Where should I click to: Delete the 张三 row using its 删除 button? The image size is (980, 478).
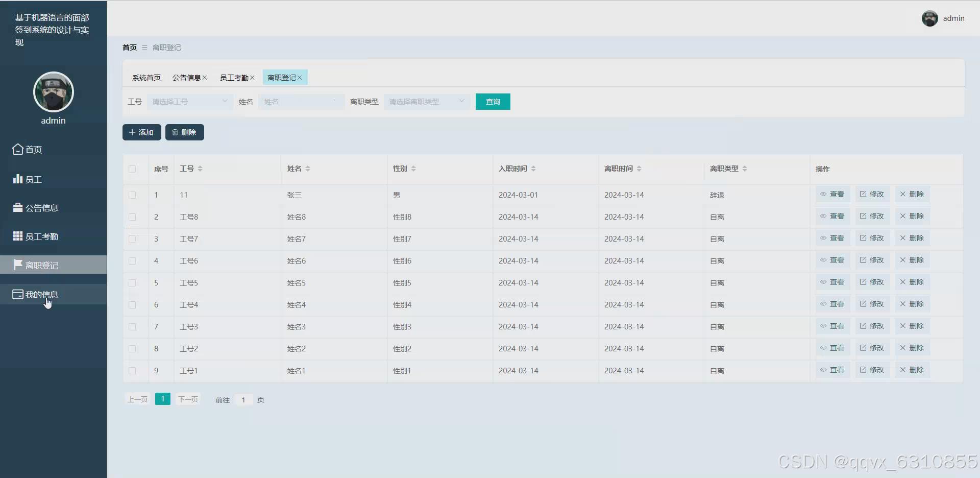pyautogui.click(x=912, y=194)
